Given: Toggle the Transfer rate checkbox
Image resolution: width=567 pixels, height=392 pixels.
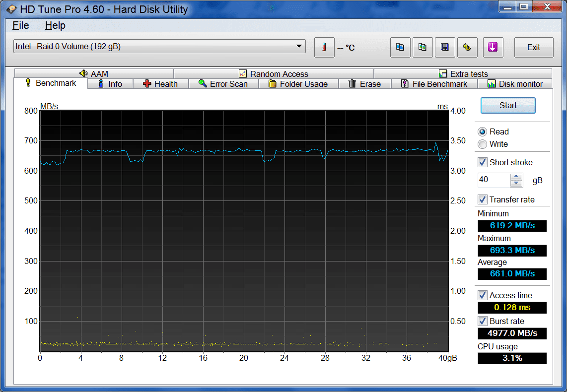Looking at the screenshot, I should point(483,199).
